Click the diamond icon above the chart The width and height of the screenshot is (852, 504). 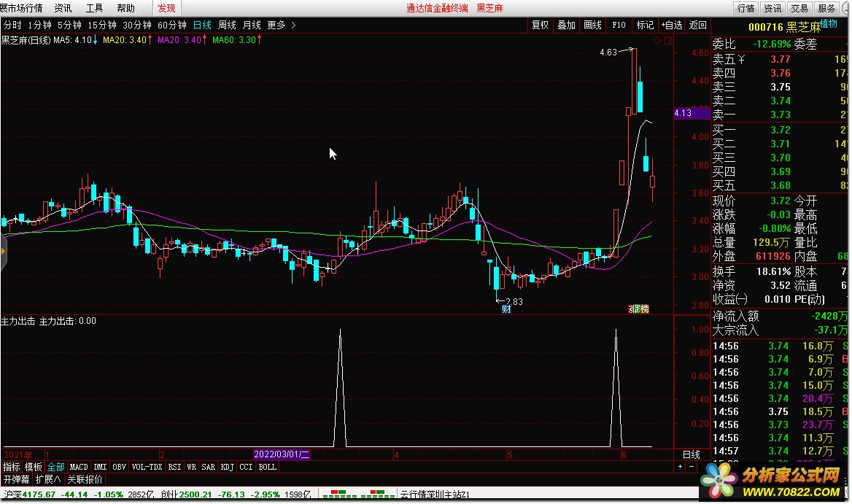coord(657,41)
